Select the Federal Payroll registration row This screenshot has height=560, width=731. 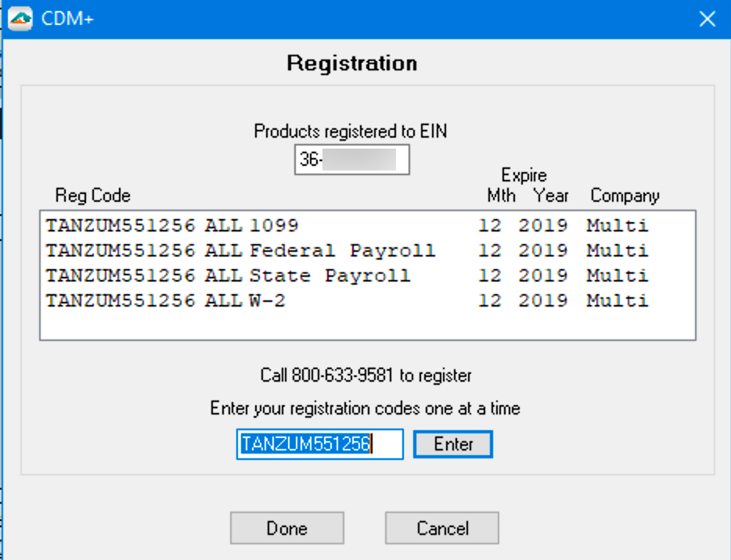[347, 251]
